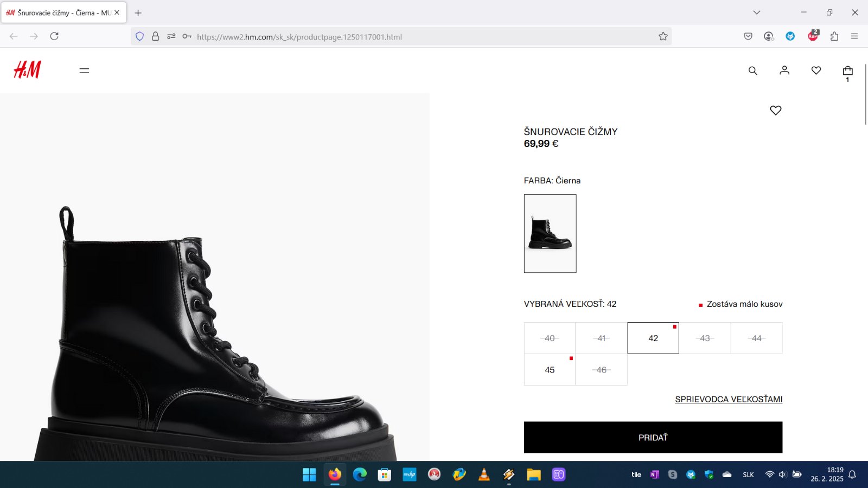The width and height of the screenshot is (868, 488).
Task: Open the hamburger navigation menu
Action: 84,70
